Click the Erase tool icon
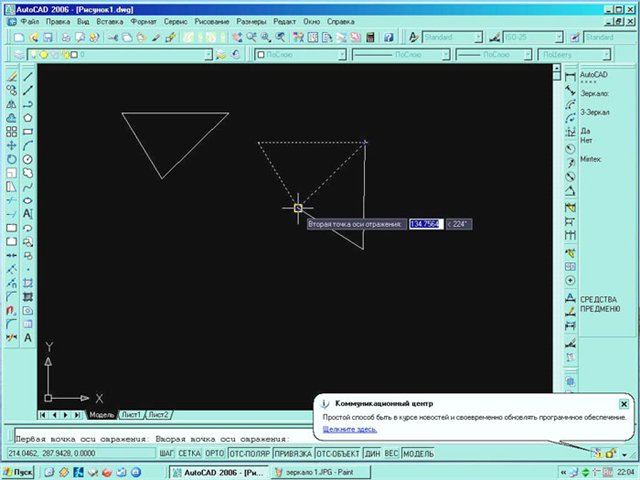The height and width of the screenshot is (480, 640). click(x=10, y=76)
